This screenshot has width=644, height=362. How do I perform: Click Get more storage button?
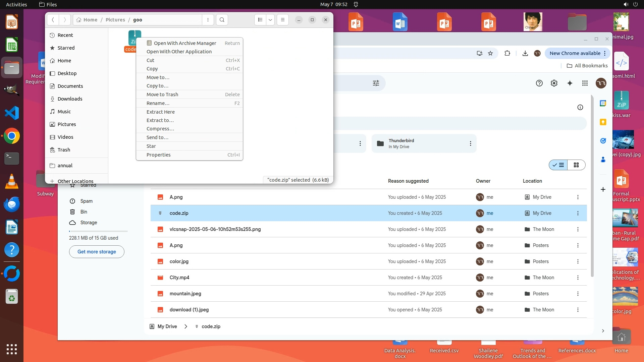click(x=97, y=252)
